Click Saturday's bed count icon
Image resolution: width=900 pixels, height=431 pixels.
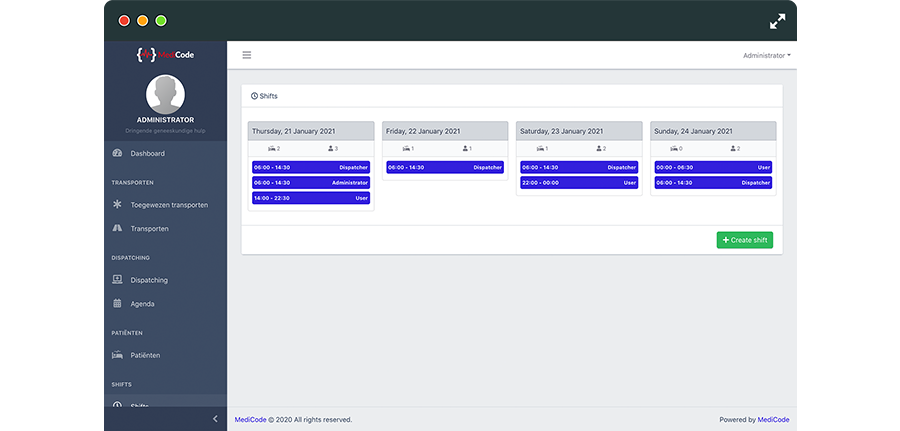[540, 149]
